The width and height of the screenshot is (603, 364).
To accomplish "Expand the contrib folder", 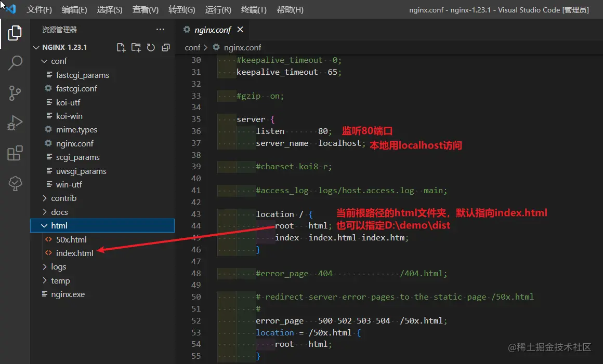I will (x=44, y=198).
